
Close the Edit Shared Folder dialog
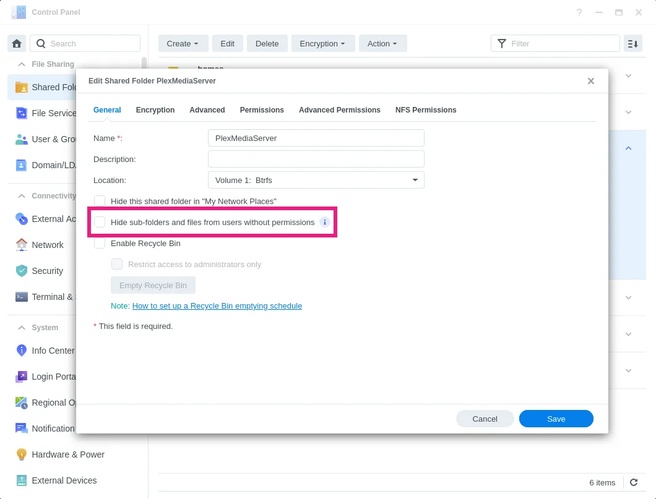click(x=591, y=81)
